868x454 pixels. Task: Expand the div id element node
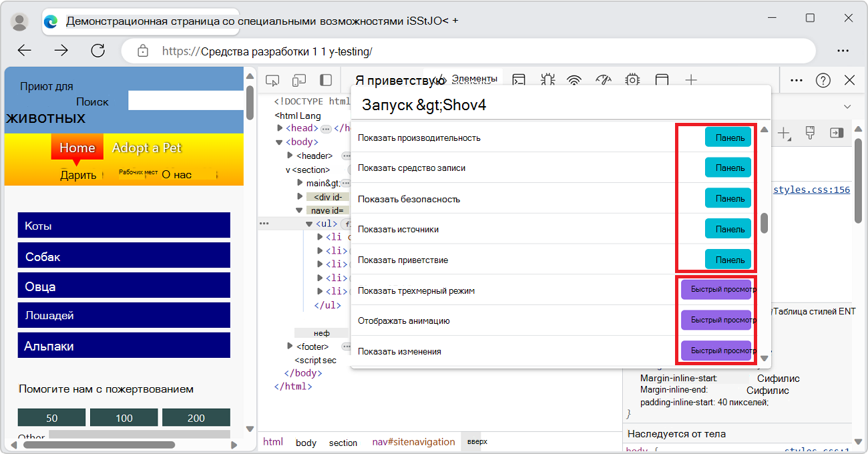pyautogui.click(x=300, y=196)
